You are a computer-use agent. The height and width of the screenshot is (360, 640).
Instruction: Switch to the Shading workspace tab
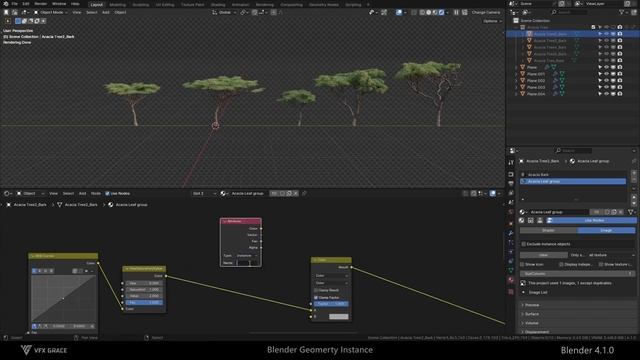pyautogui.click(x=218, y=4)
